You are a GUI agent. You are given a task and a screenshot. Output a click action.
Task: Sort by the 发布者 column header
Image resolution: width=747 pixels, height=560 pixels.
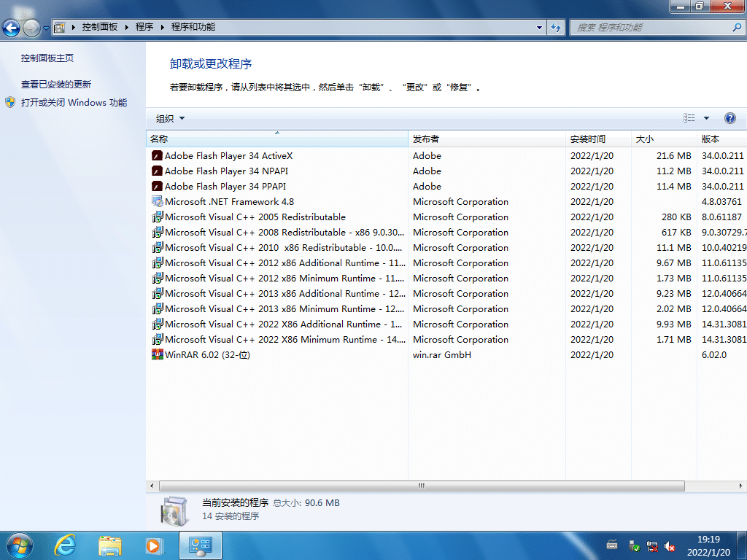487,139
